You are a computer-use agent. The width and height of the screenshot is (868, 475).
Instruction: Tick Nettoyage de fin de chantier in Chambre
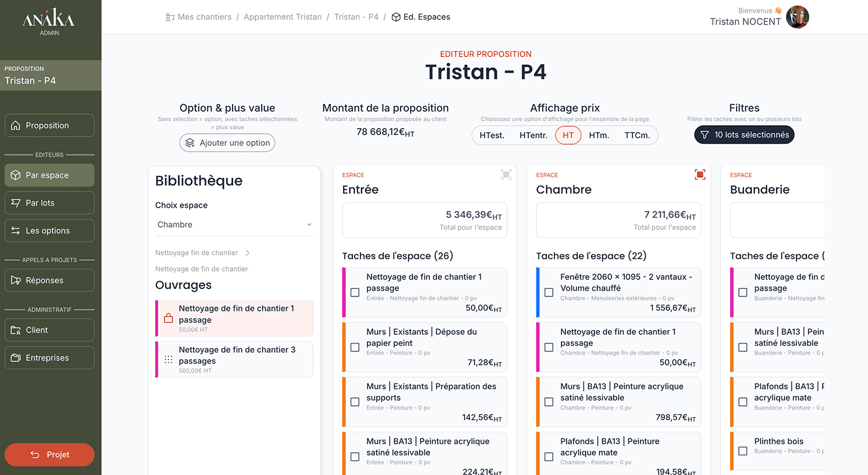[x=549, y=347]
